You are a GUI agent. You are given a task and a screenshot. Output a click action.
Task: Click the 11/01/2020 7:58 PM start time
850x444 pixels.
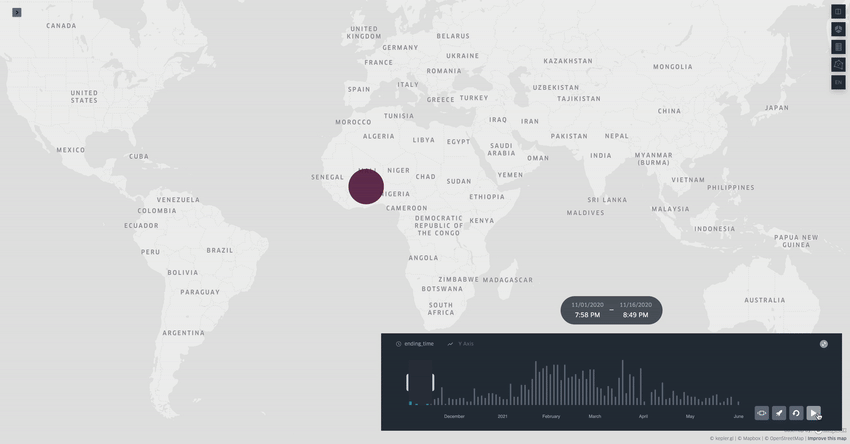(x=587, y=310)
